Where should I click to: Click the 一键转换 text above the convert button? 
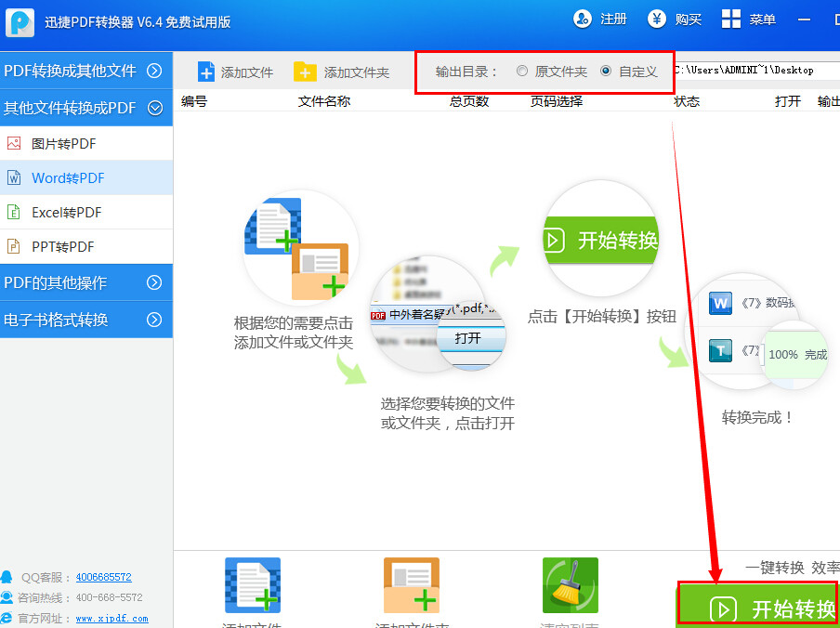(x=774, y=567)
